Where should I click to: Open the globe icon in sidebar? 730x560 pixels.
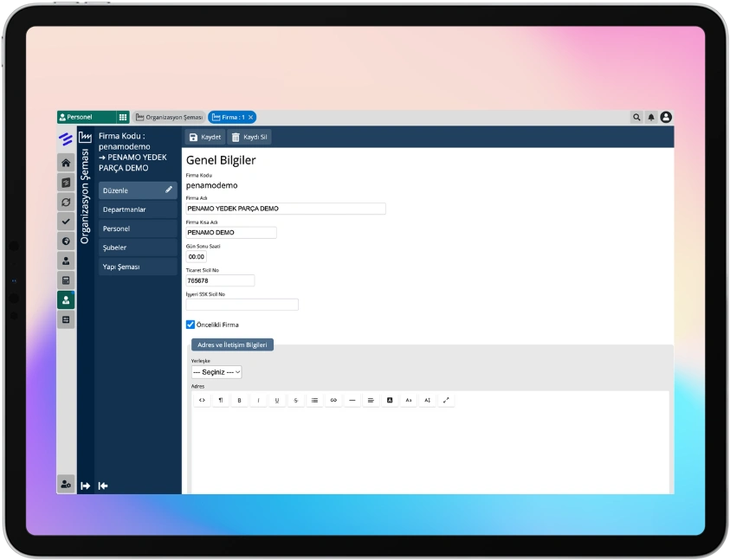66,241
